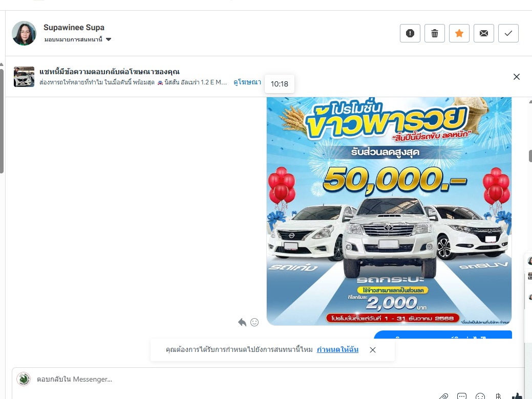The width and height of the screenshot is (532, 399).
Task: Reply to the promotion image message
Action: pos(242,322)
